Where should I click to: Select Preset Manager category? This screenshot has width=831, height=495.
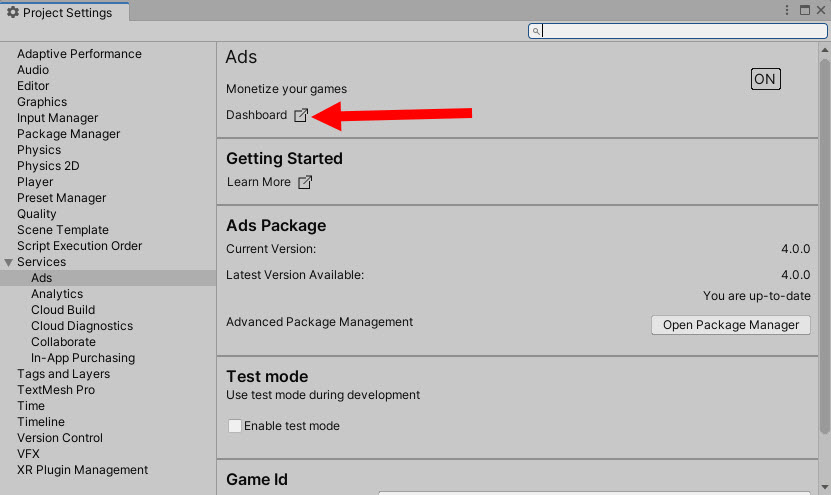pyautogui.click(x=61, y=198)
